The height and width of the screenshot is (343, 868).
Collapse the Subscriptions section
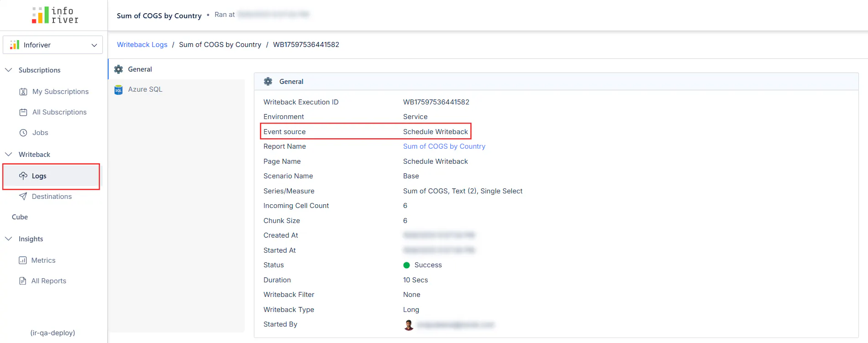pyautogui.click(x=9, y=70)
